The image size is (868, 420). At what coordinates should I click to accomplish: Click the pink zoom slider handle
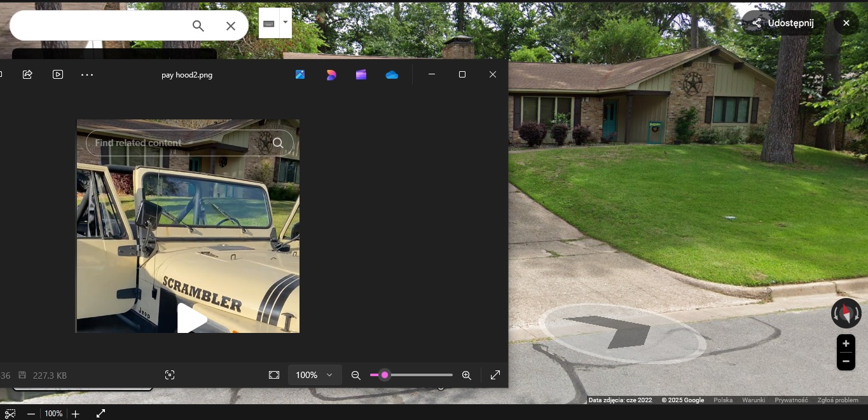coord(385,375)
